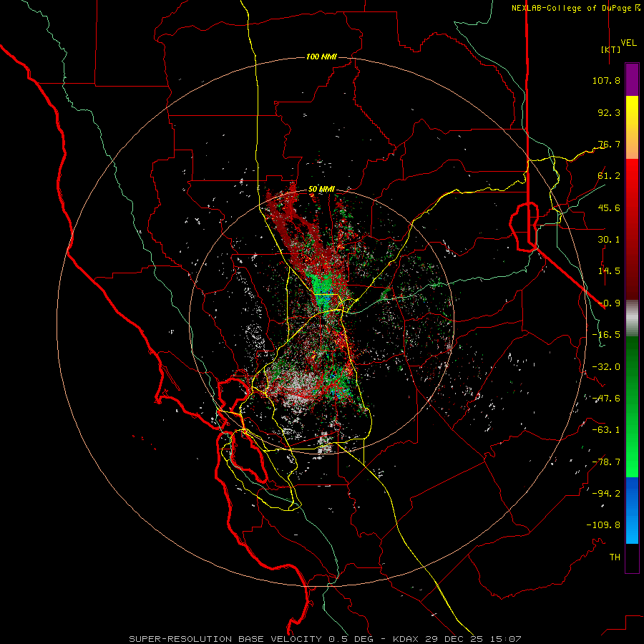Click the 61.2 velocity scale value
The width and height of the screenshot is (644, 644).
(609, 176)
